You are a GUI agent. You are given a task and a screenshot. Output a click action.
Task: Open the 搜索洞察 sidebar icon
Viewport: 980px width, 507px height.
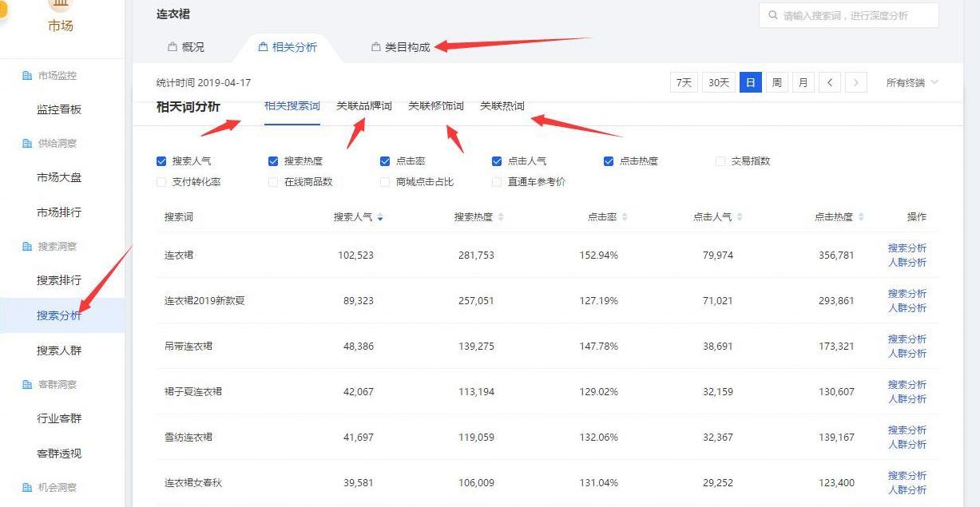(27, 247)
